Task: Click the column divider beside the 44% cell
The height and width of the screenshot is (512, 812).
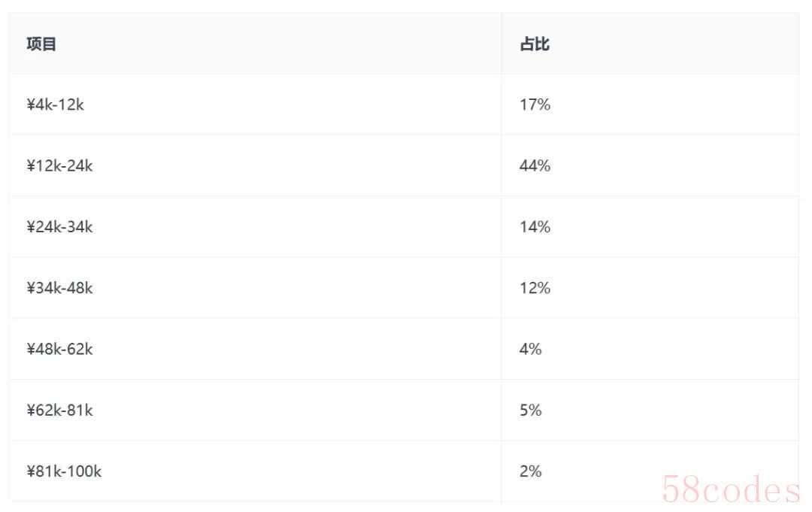Action: pos(501,166)
